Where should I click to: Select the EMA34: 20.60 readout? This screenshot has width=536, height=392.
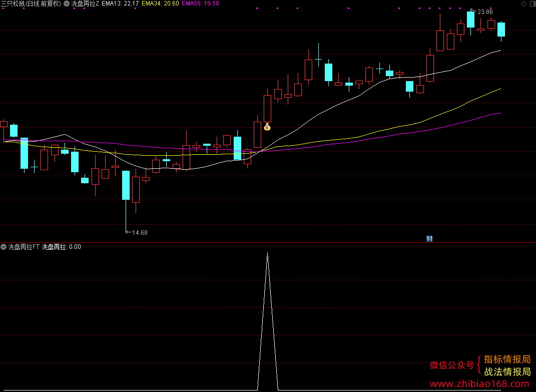(160, 4)
